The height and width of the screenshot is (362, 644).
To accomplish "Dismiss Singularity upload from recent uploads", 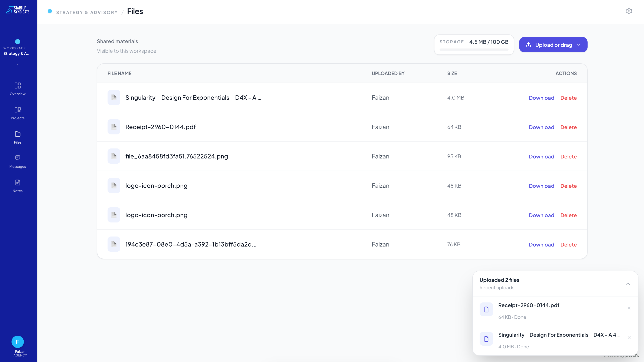I will click(629, 338).
